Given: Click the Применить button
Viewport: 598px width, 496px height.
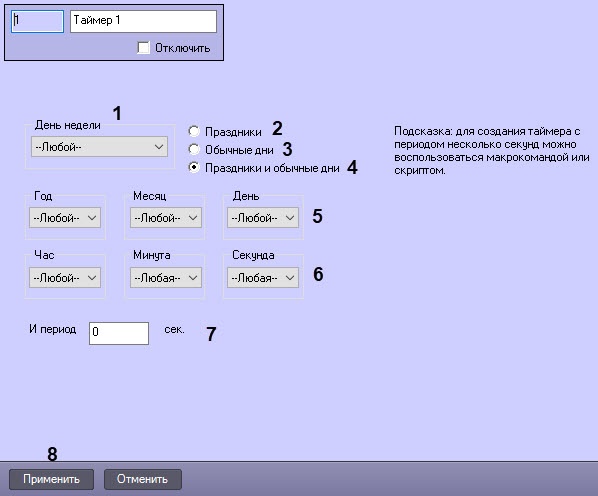Looking at the screenshot, I should [51, 479].
